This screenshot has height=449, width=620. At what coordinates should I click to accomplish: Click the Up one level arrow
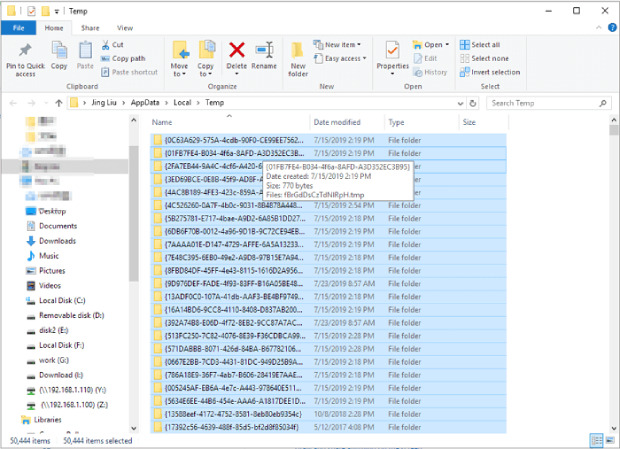(59, 103)
